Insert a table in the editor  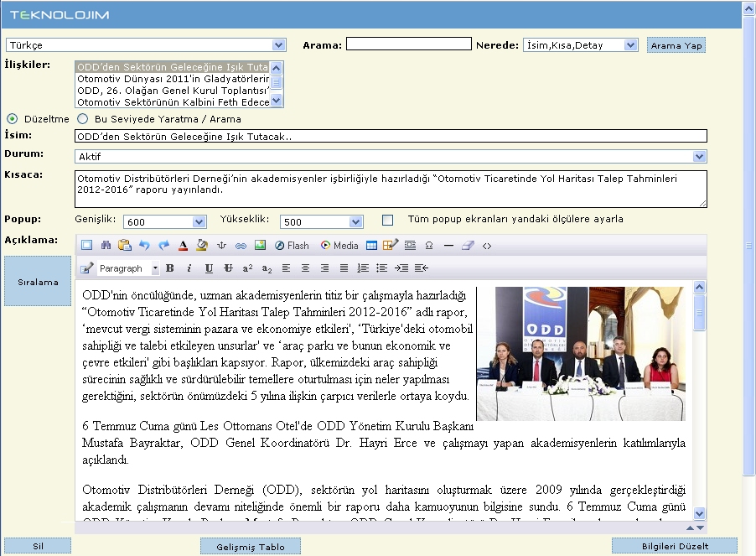click(371, 246)
